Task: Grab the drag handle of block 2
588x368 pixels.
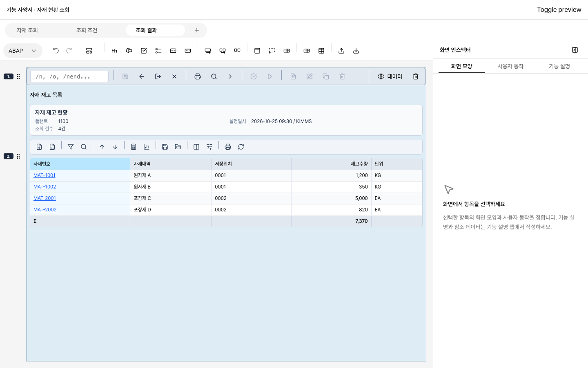Action: tap(18, 156)
